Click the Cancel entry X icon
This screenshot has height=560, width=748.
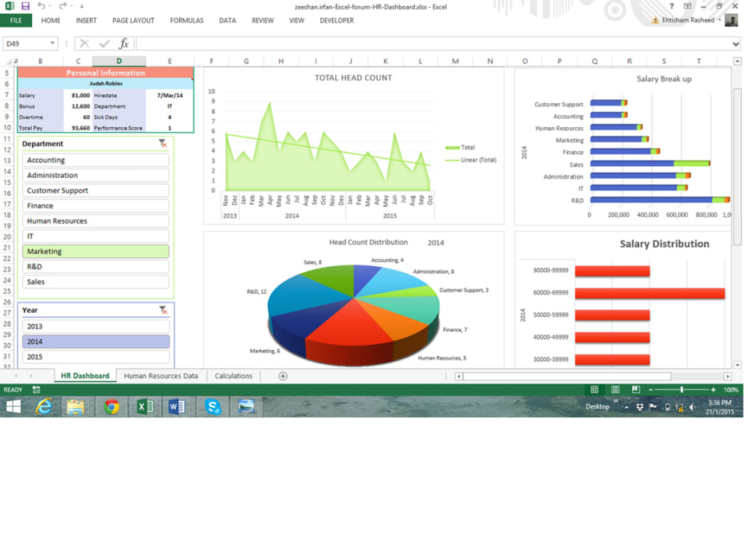tap(85, 43)
